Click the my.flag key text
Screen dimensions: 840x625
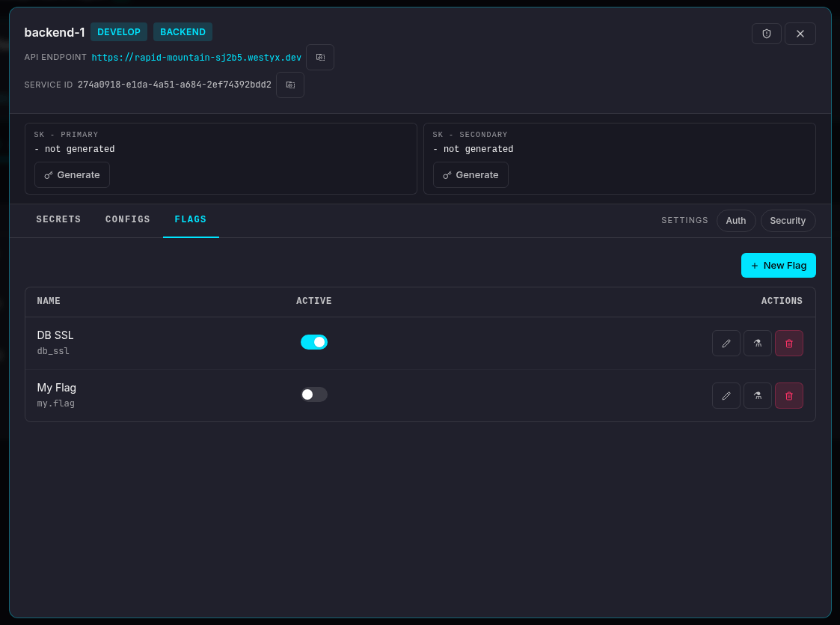[55, 403]
